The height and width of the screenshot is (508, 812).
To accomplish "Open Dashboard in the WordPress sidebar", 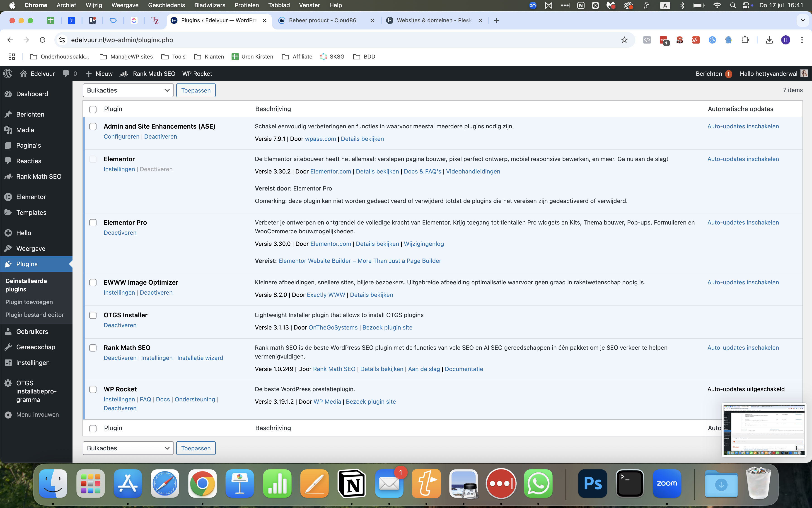I will pos(32,94).
